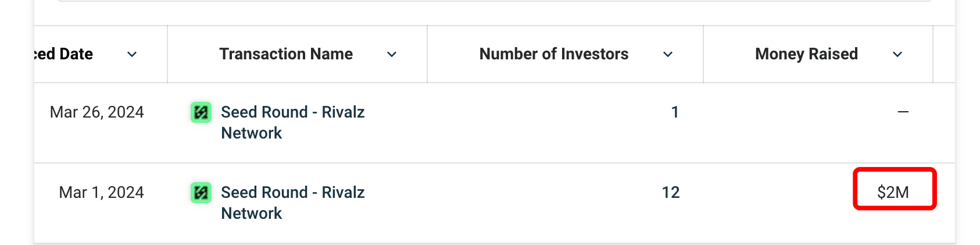Select the Money Raised column header text

click(806, 54)
